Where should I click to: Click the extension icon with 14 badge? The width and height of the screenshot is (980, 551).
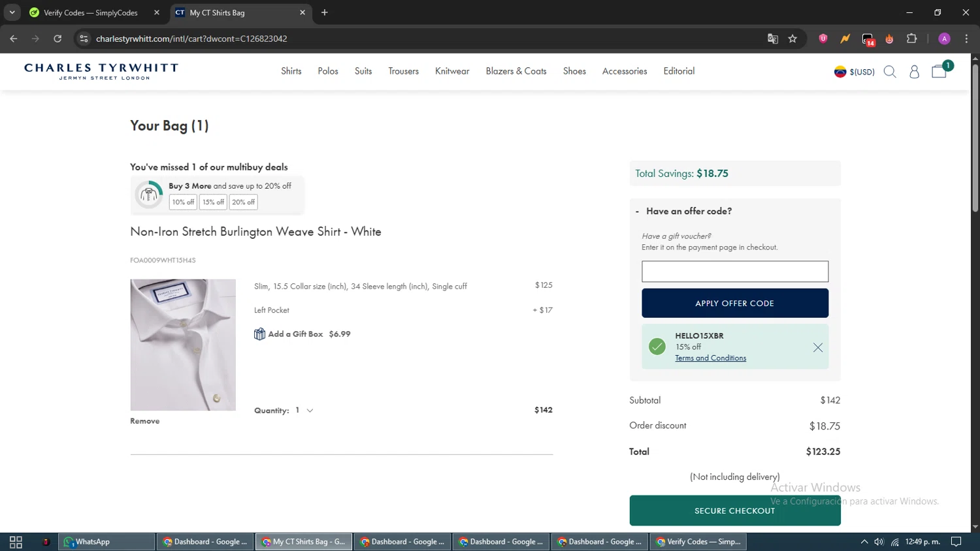click(868, 39)
